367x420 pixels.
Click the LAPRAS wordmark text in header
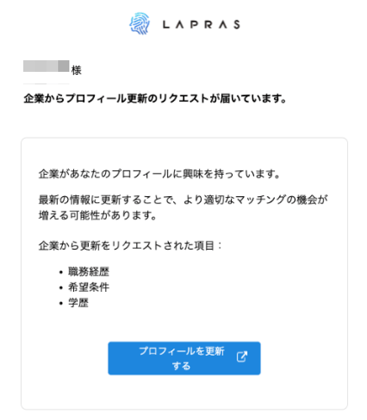(201, 24)
